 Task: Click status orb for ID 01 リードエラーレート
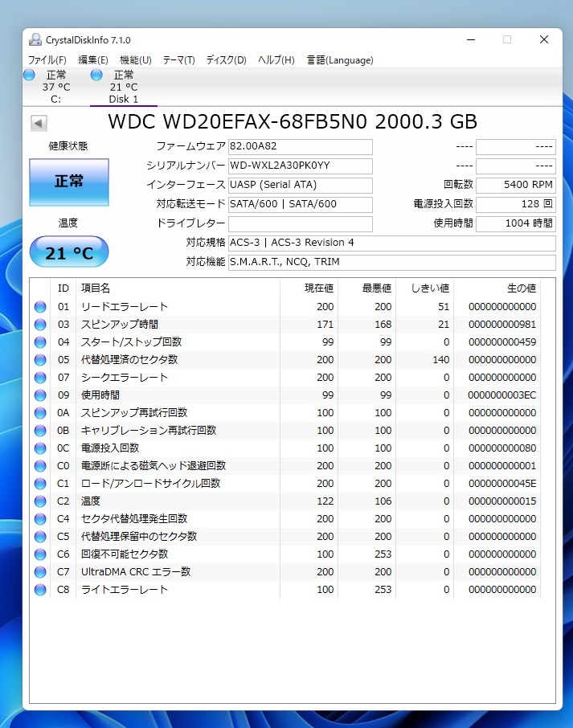point(40,307)
